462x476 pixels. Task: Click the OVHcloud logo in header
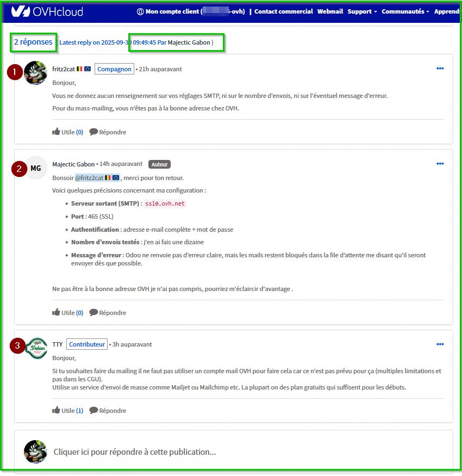pyautogui.click(x=47, y=11)
